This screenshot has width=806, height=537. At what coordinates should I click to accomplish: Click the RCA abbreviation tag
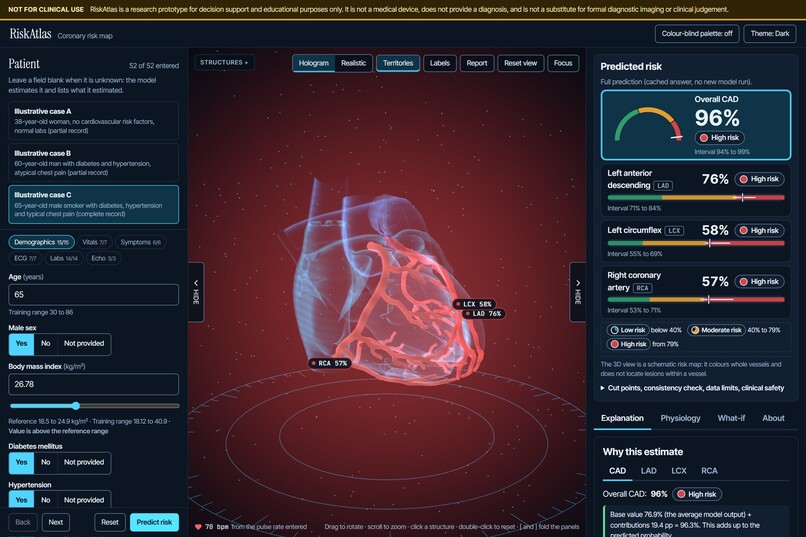(643, 288)
